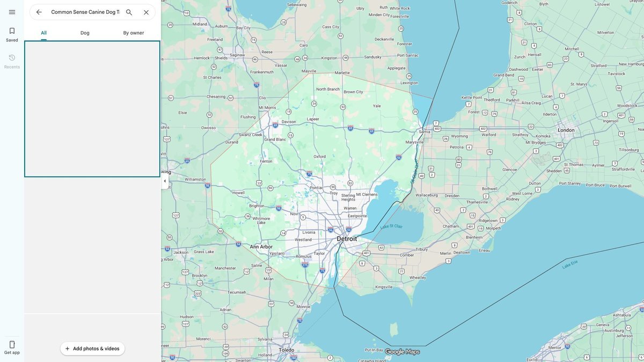Image resolution: width=644 pixels, height=362 pixels.
Task: Click the Petrolia map label
Action: [x=457, y=146]
